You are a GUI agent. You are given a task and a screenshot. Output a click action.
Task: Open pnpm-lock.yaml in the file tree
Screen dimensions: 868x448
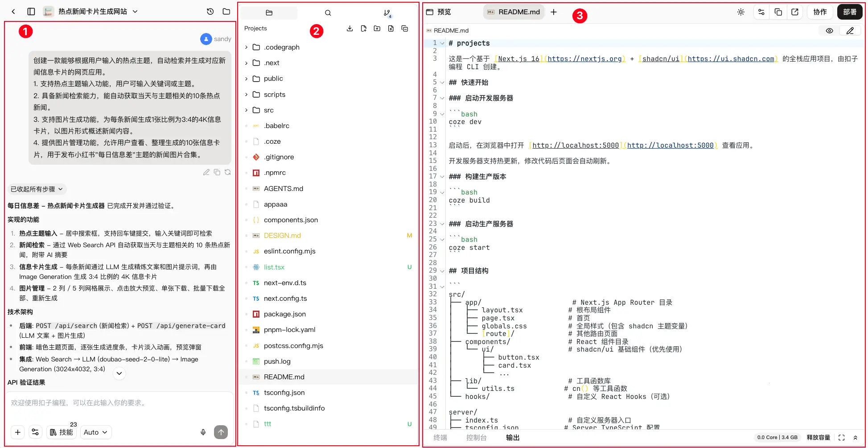[x=329, y=330]
